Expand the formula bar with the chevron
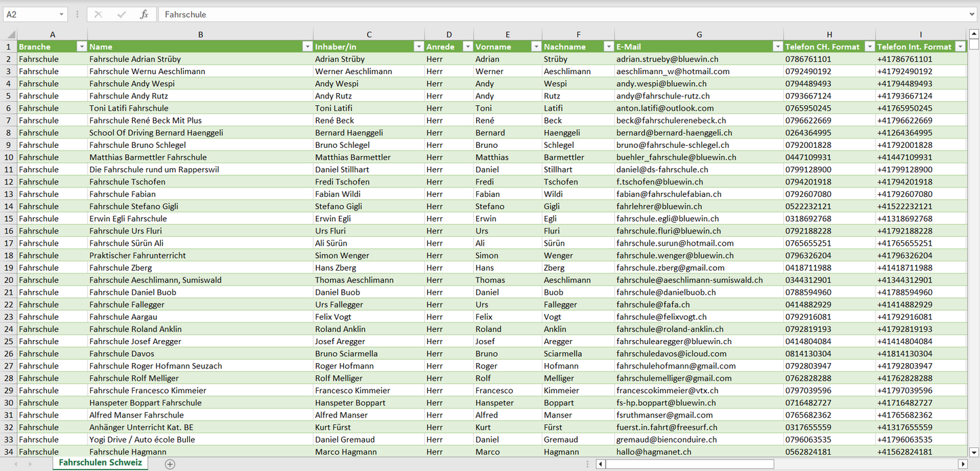Image resolution: width=980 pixels, height=471 pixels. (973, 14)
